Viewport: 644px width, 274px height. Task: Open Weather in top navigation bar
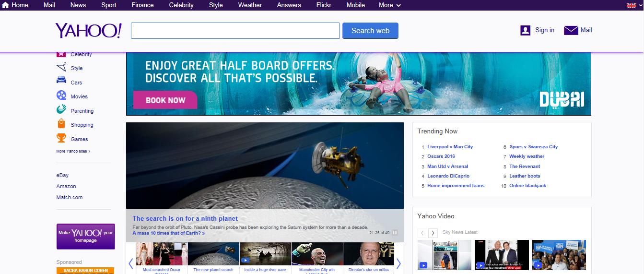(x=250, y=5)
